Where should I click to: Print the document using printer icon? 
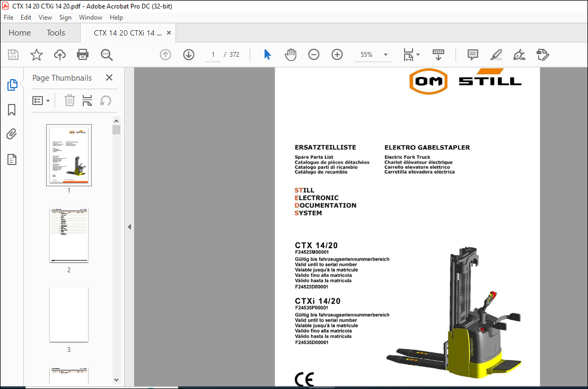[83, 55]
